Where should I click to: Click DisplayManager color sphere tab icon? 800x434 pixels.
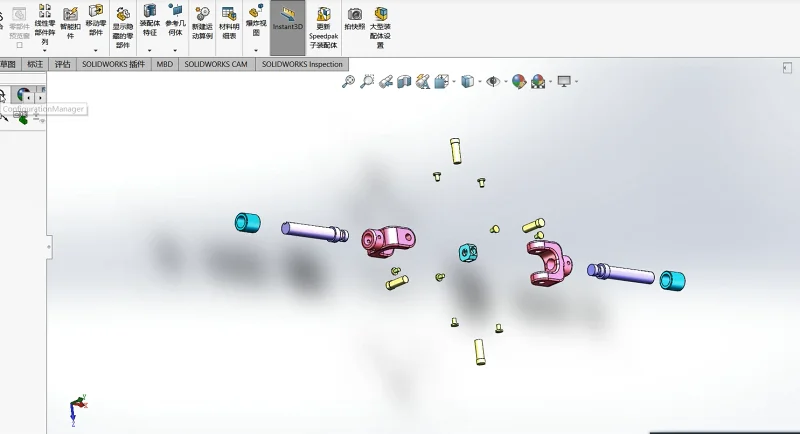point(23,94)
